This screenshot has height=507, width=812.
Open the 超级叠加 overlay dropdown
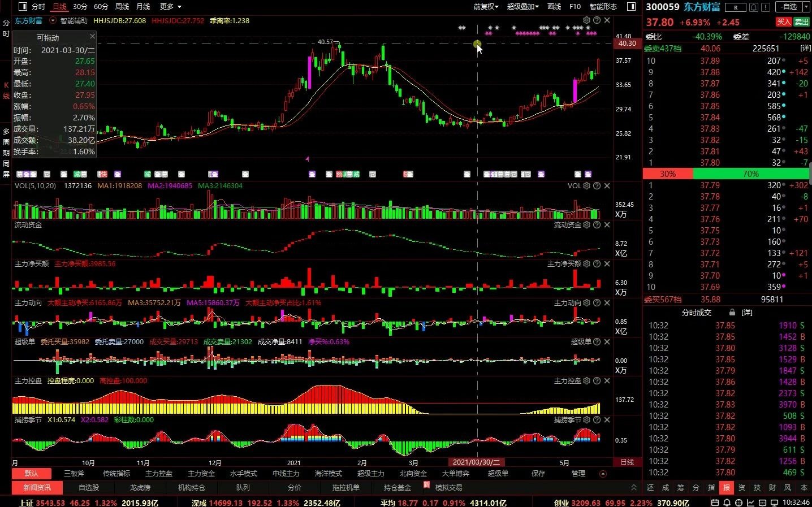tap(523, 7)
